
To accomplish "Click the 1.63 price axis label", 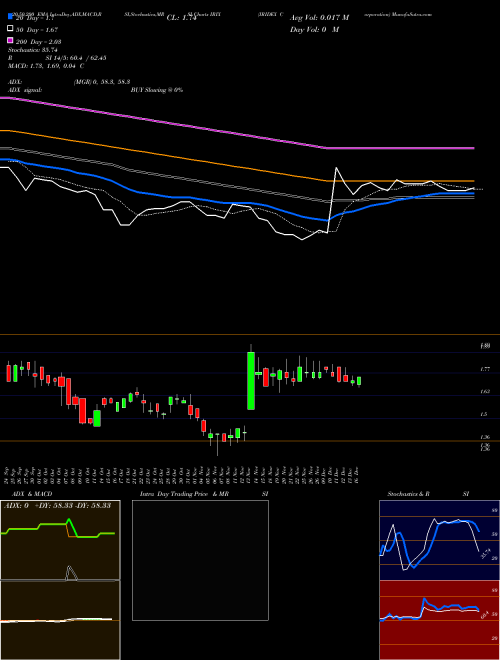I will click(x=484, y=391).
